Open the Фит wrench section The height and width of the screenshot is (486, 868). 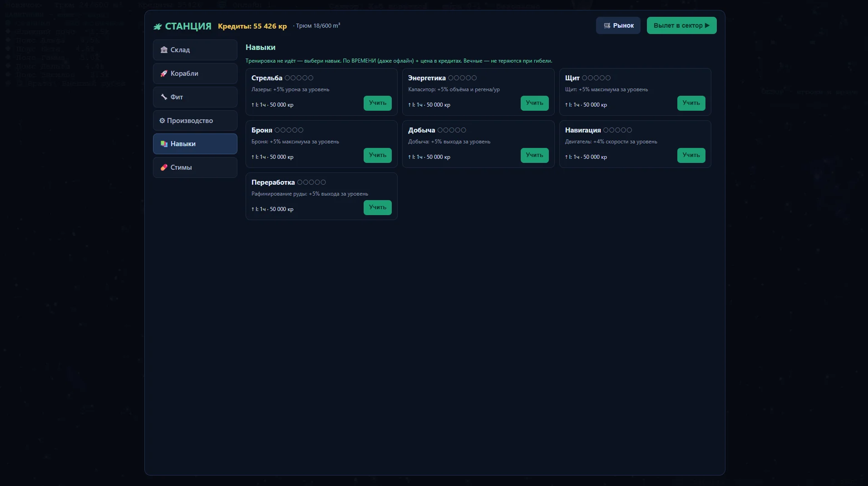coord(195,97)
